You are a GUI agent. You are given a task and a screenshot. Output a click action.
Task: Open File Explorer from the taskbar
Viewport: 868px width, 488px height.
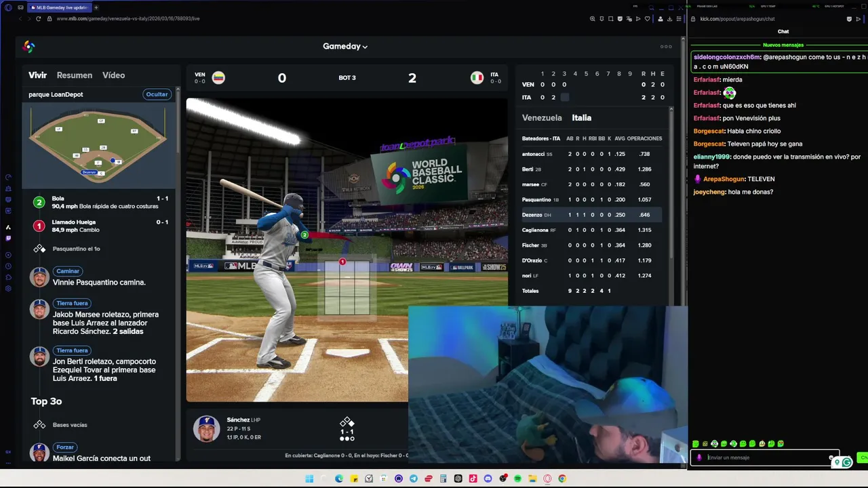pos(532,479)
